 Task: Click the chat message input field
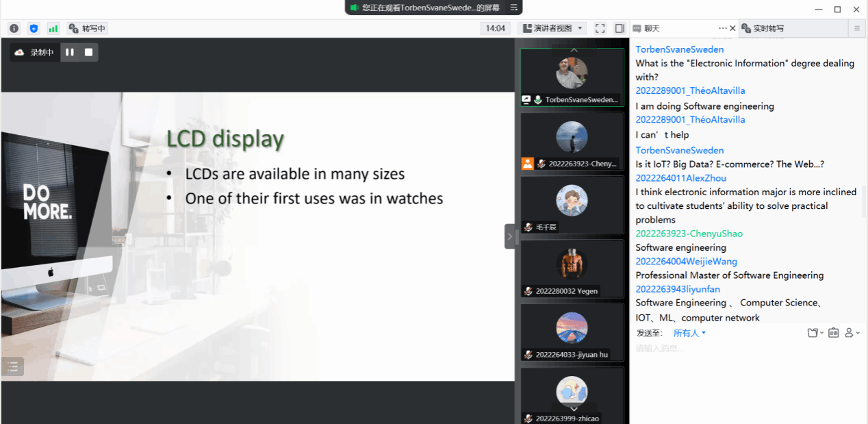pos(746,349)
